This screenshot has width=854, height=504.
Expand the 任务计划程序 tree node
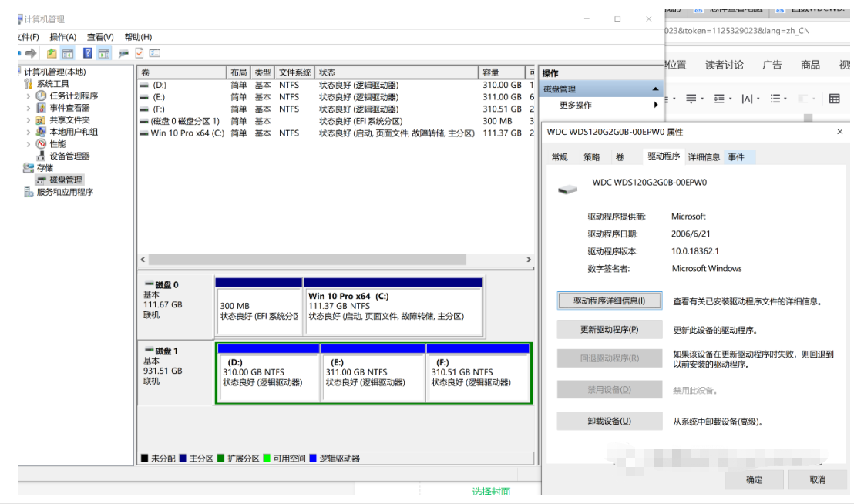click(x=29, y=96)
